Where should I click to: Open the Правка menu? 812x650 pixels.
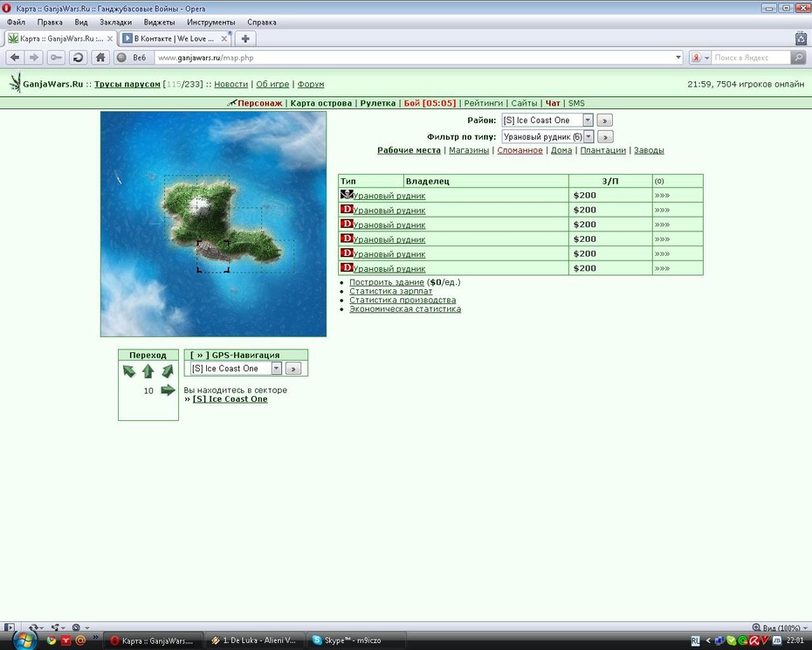(x=50, y=23)
